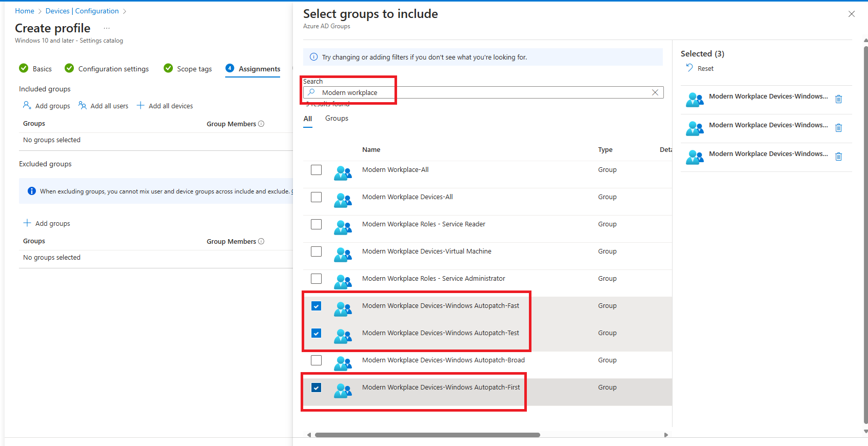This screenshot has width=868, height=446.
Task: Click the group icon beside Devices-Virtual Machine
Action: click(343, 255)
